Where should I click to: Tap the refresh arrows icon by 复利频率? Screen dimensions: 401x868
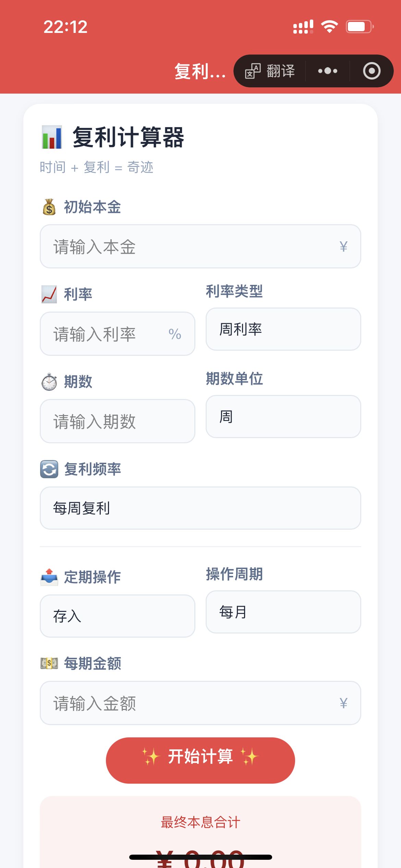pyautogui.click(x=49, y=469)
